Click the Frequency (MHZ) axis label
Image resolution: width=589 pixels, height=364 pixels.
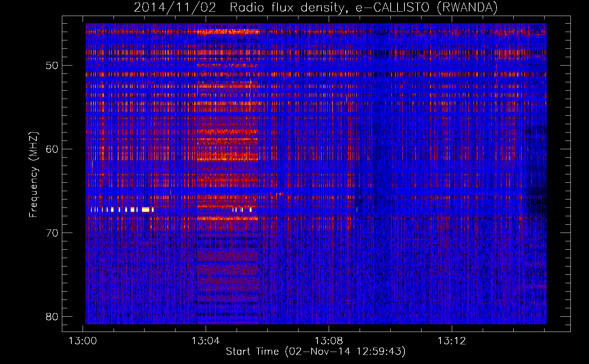pyautogui.click(x=33, y=175)
